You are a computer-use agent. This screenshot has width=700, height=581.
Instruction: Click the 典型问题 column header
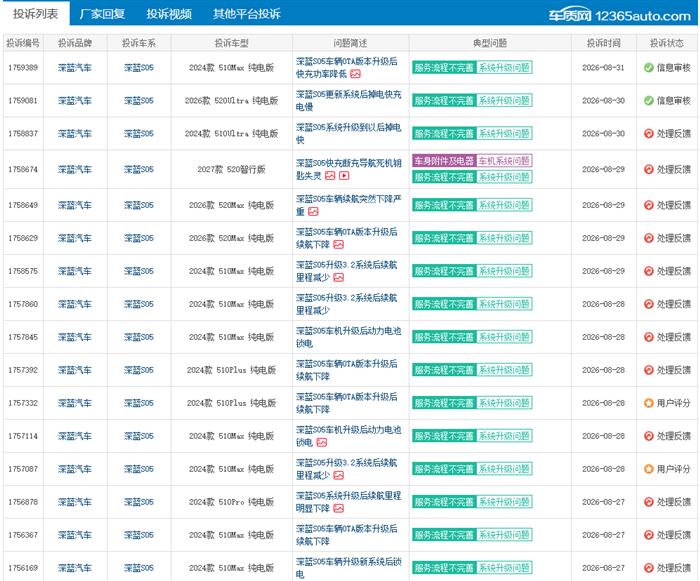pos(490,43)
